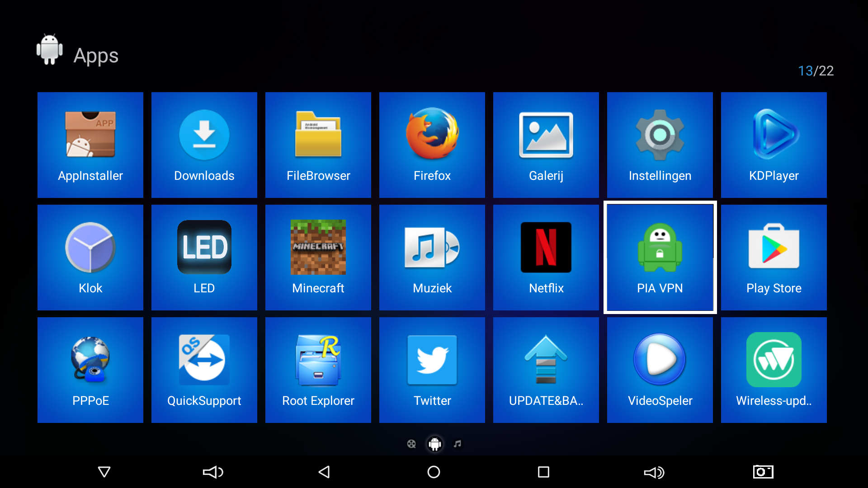Launch the Minecraft game tile

point(318,258)
